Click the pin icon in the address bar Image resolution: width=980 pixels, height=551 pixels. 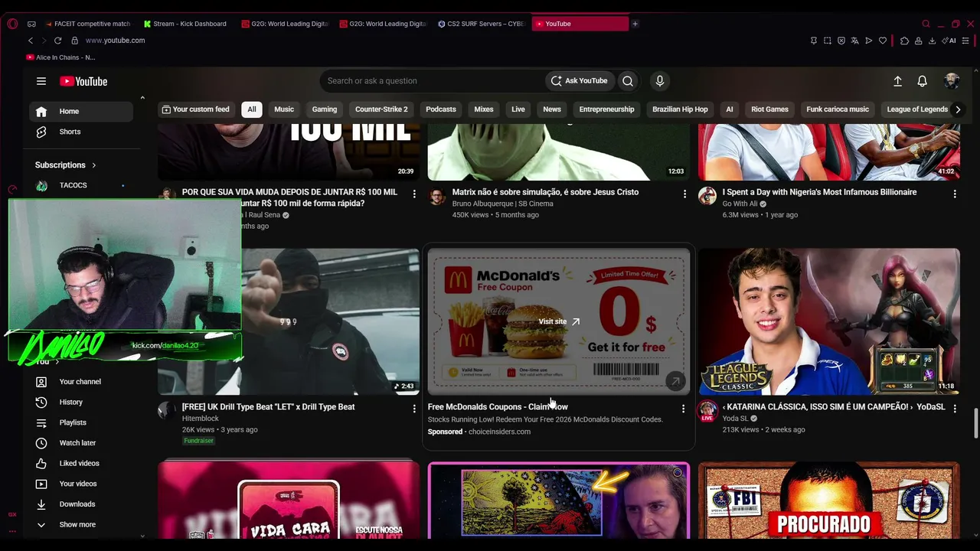tap(813, 41)
